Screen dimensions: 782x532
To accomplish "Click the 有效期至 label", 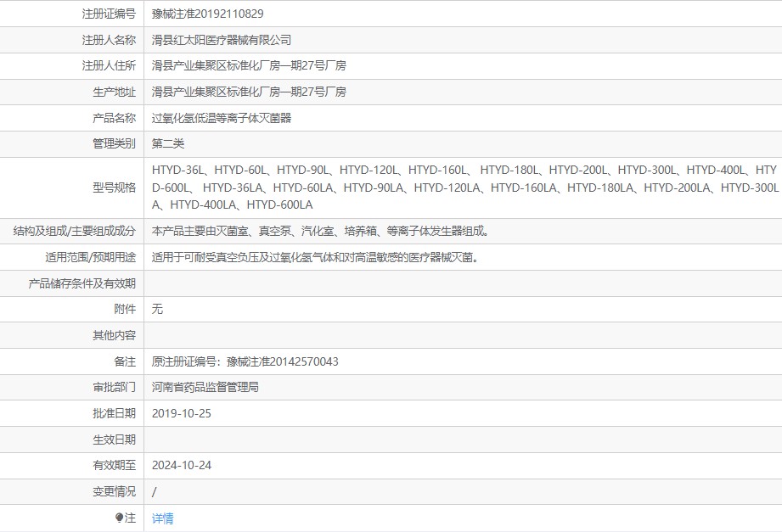I will 115,465.
